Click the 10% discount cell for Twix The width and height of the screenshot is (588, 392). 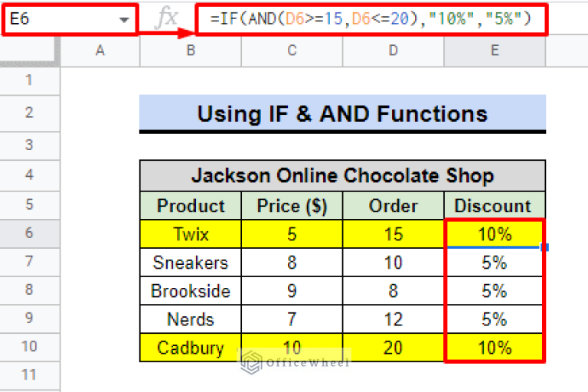click(494, 234)
